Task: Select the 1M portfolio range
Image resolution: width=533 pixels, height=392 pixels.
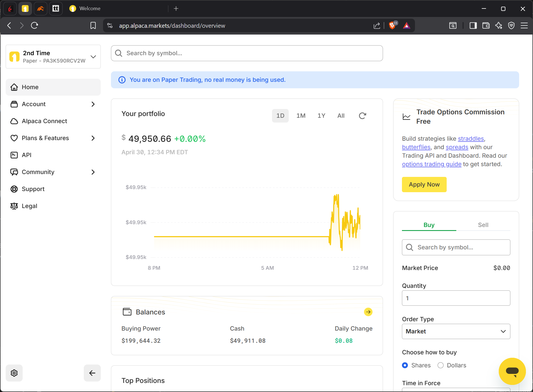Action: [x=301, y=116]
